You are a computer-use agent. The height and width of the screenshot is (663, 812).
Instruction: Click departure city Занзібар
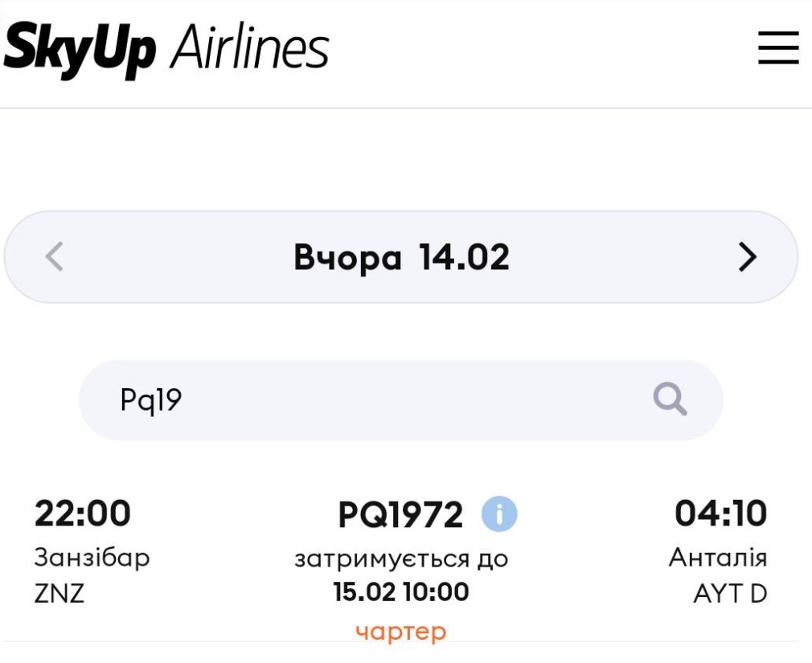(x=92, y=558)
